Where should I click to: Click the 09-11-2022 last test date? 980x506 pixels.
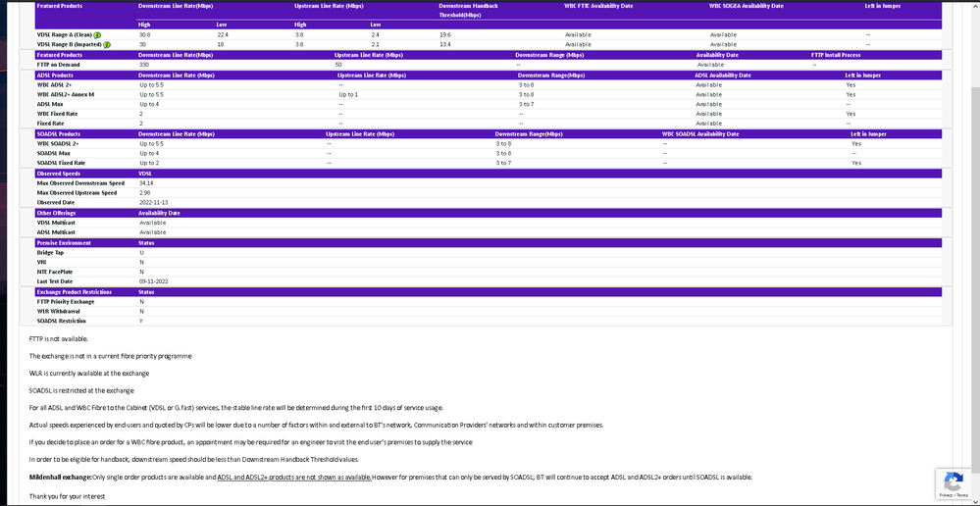point(154,281)
